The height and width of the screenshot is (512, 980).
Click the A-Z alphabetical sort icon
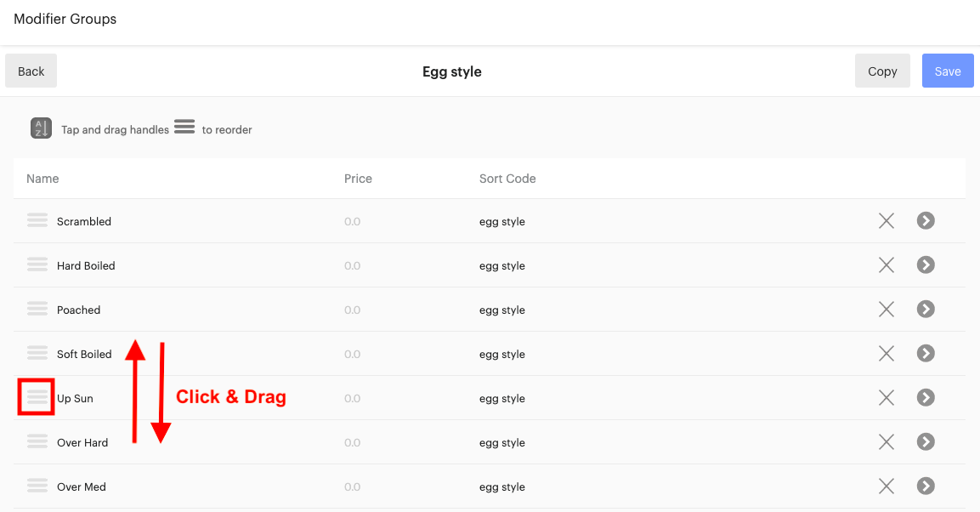42,128
